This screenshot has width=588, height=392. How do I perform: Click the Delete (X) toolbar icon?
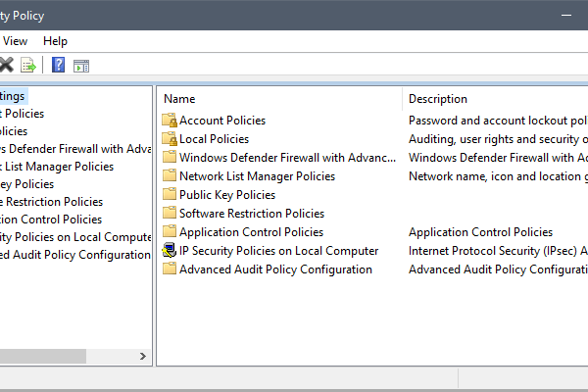pos(6,65)
